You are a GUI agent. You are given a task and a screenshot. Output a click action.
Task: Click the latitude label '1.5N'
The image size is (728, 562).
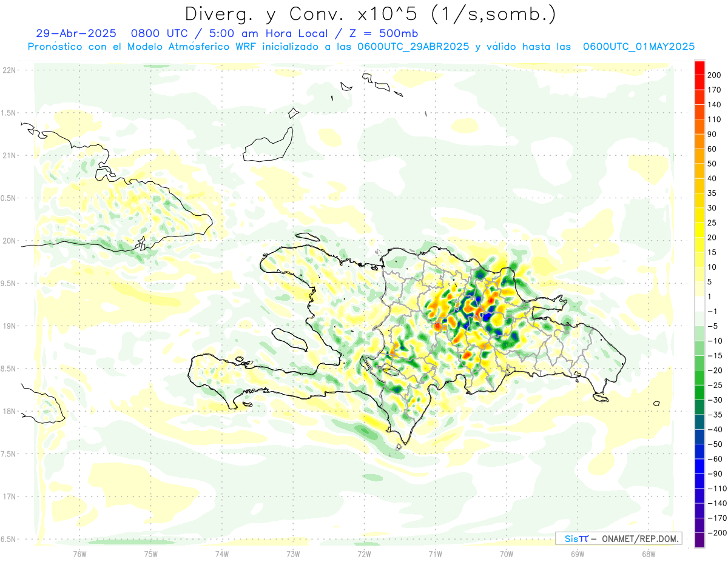(9, 113)
